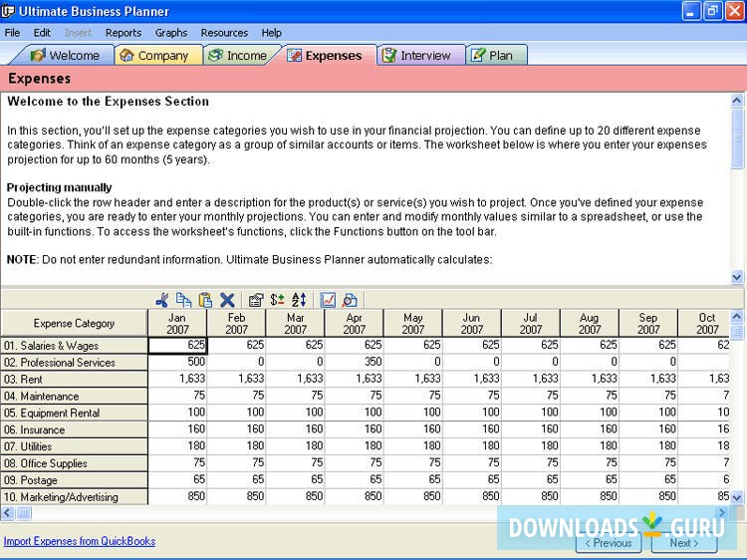Click the instructions pane scroll up arrow
This screenshot has height=560, width=747.
(x=736, y=101)
